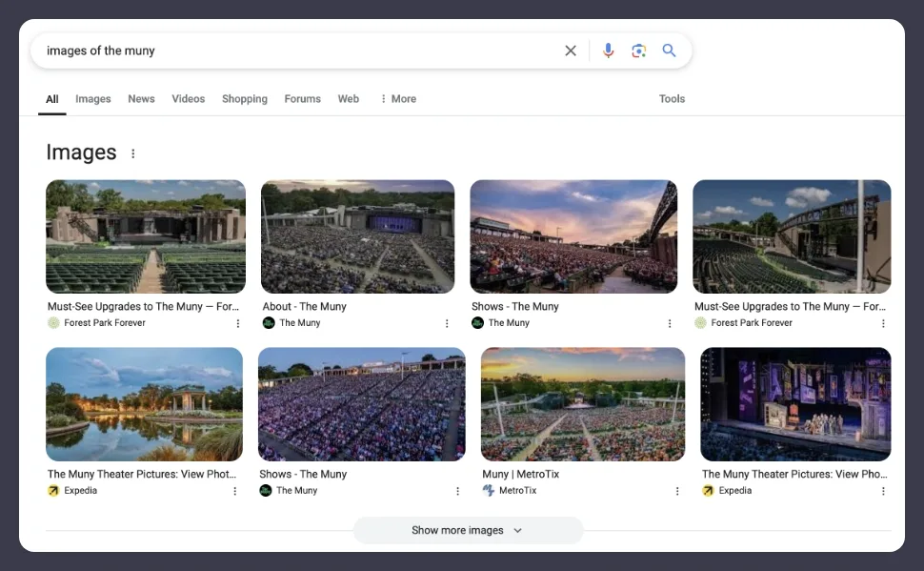Expand the More search filters dropdown
Viewport: 924px width, 571px height.
coord(397,99)
